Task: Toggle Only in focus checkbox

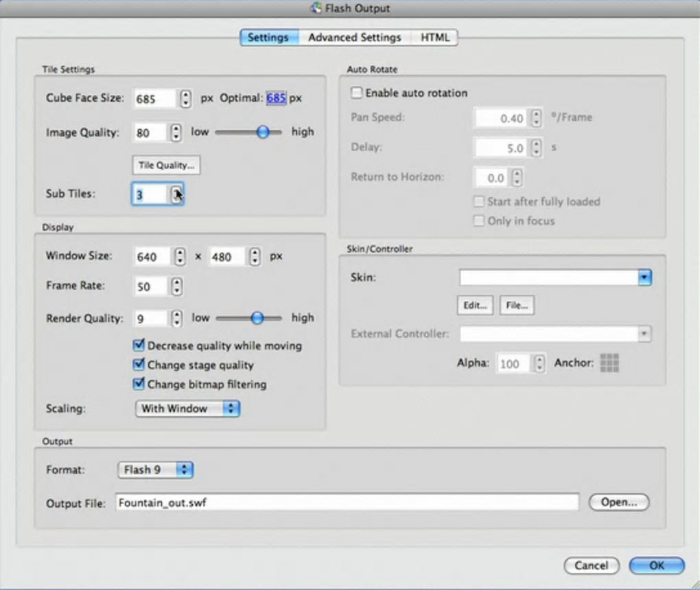Action: [x=478, y=220]
